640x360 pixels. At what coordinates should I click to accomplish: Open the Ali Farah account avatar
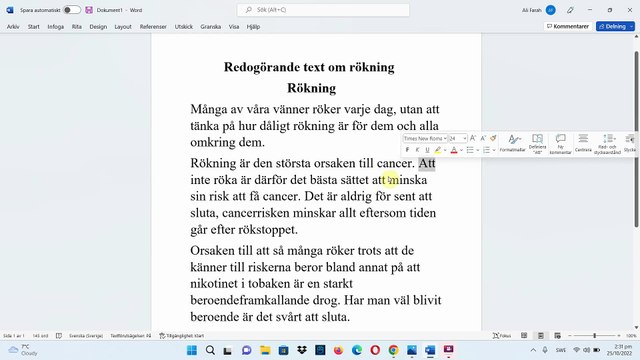coord(551,10)
